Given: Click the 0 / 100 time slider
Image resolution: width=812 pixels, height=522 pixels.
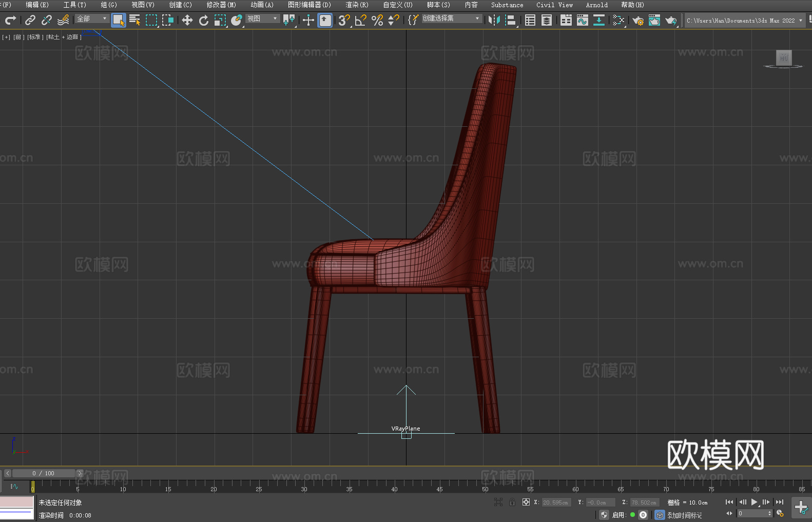Looking at the screenshot, I should [x=44, y=473].
